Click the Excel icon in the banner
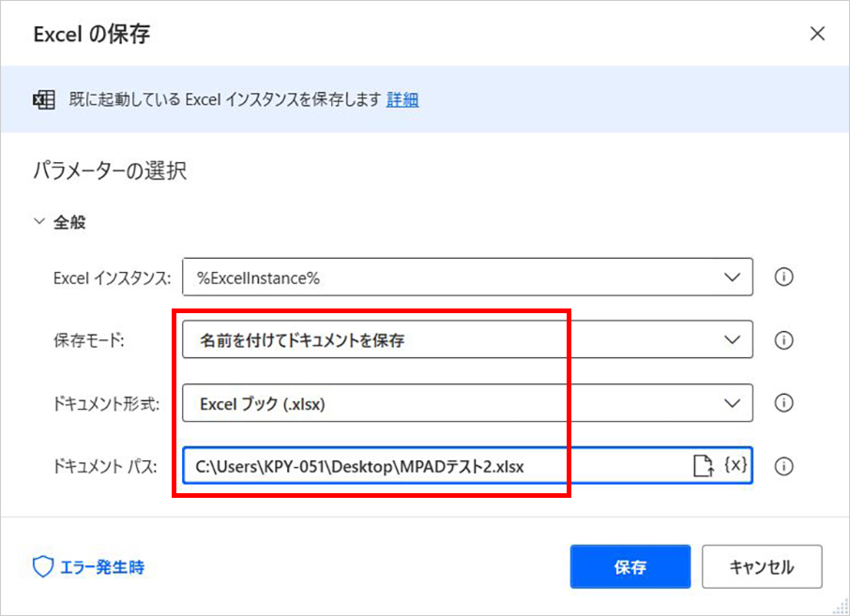This screenshot has height=616, width=850. pyautogui.click(x=44, y=99)
